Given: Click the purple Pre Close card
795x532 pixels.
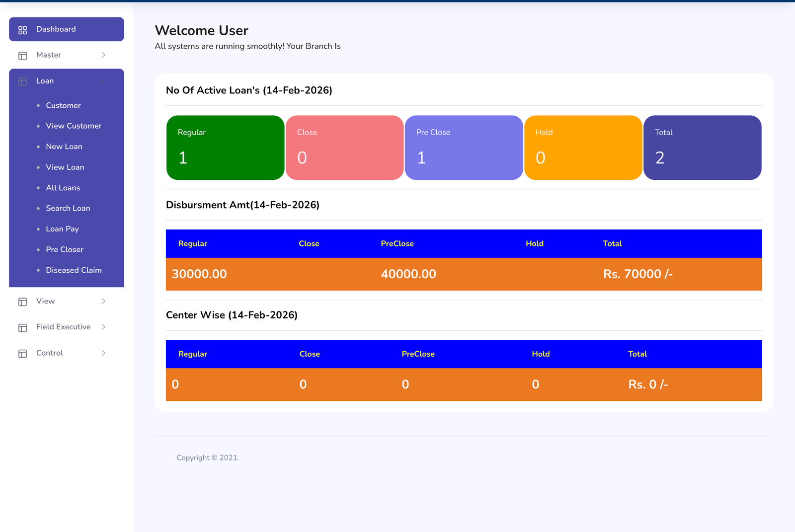Looking at the screenshot, I should point(464,148).
